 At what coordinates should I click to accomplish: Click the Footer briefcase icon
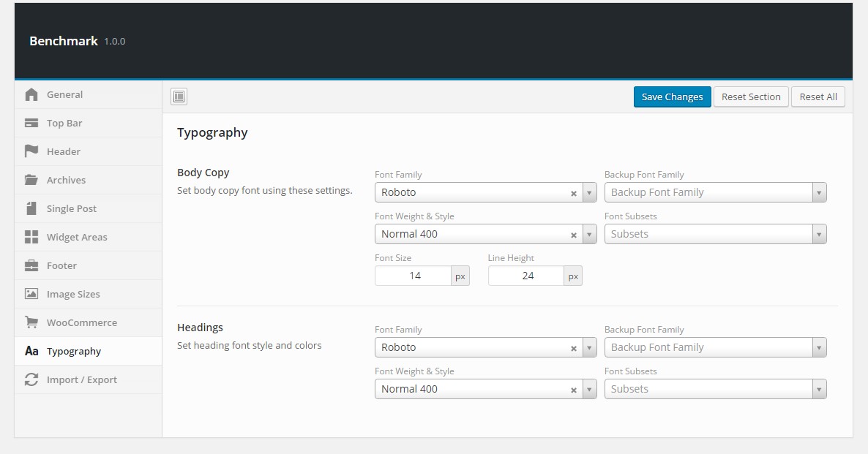click(31, 265)
